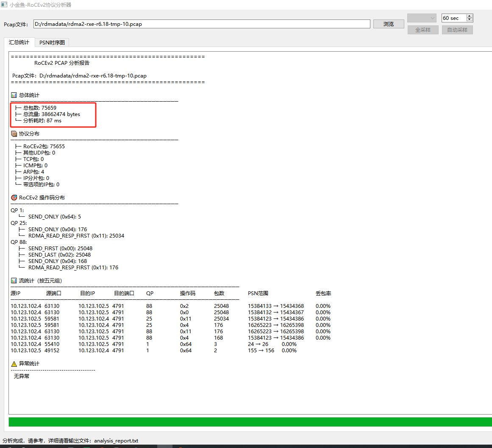492x448 pixels.
Task: Click the 无异常 text in anomaly section
Action: (22, 376)
